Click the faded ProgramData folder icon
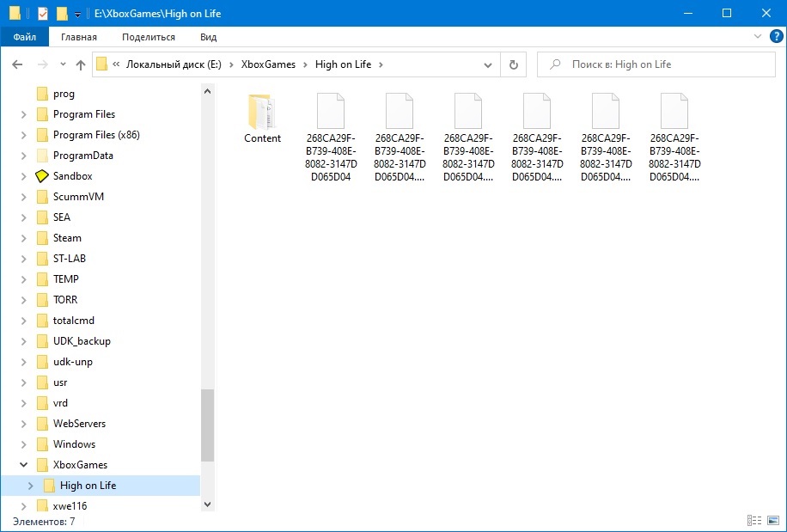787x532 pixels. [x=42, y=155]
